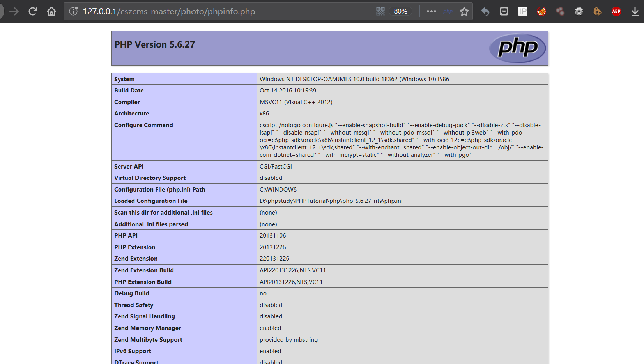Click the Debug Build label

click(x=132, y=293)
